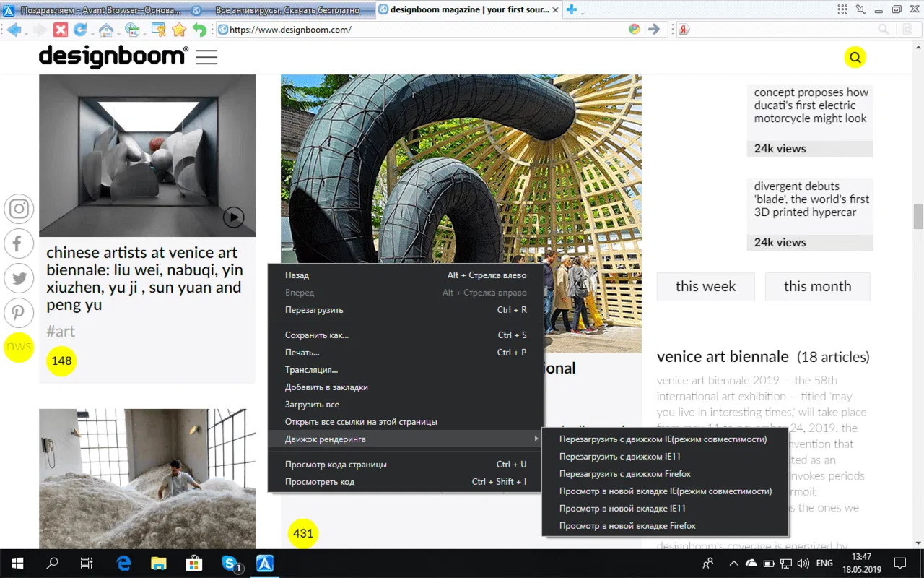Expand the Движок рендеринга submenu
924x578 pixels.
coord(405,439)
